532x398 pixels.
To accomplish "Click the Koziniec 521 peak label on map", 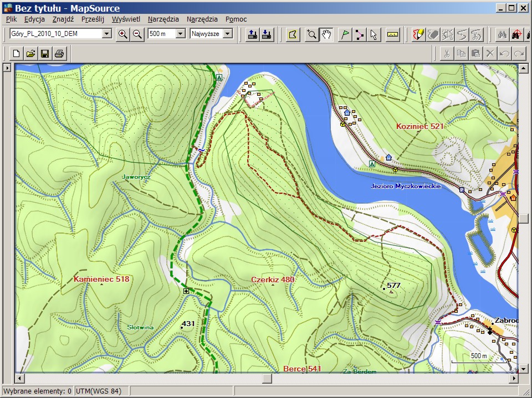I will (x=420, y=127).
